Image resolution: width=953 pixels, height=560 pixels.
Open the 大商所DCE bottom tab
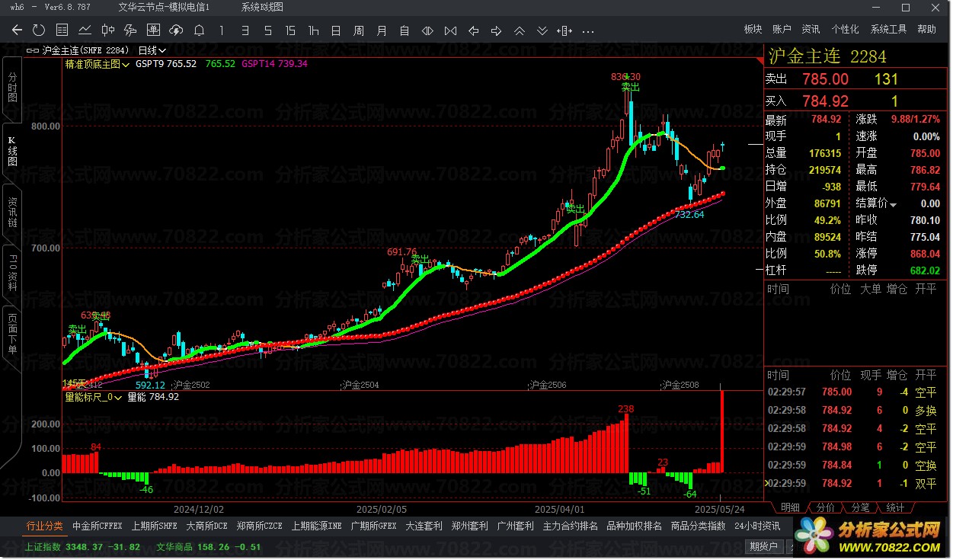[207, 526]
